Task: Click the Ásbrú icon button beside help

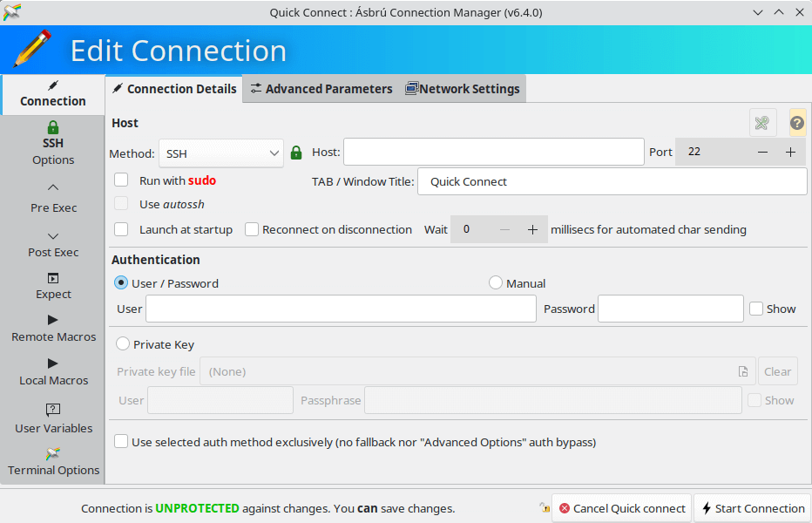Action: tap(762, 123)
